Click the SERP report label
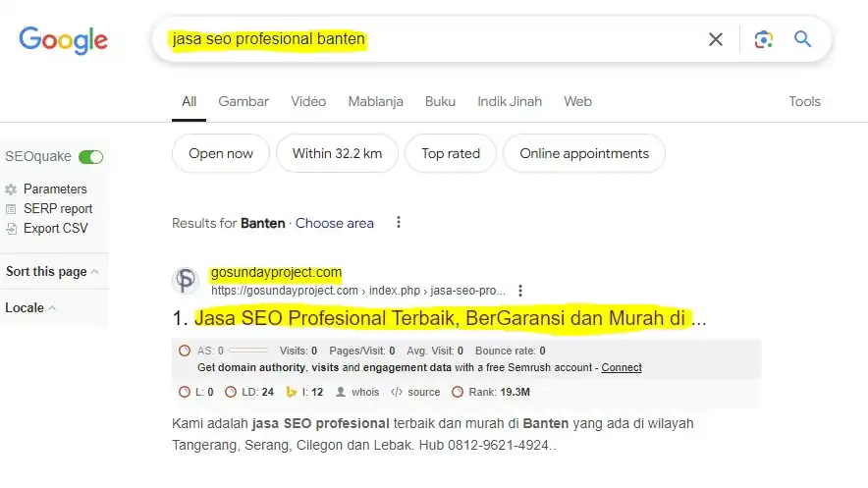Viewport: 868px width, 488px height. pyautogui.click(x=58, y=209)
